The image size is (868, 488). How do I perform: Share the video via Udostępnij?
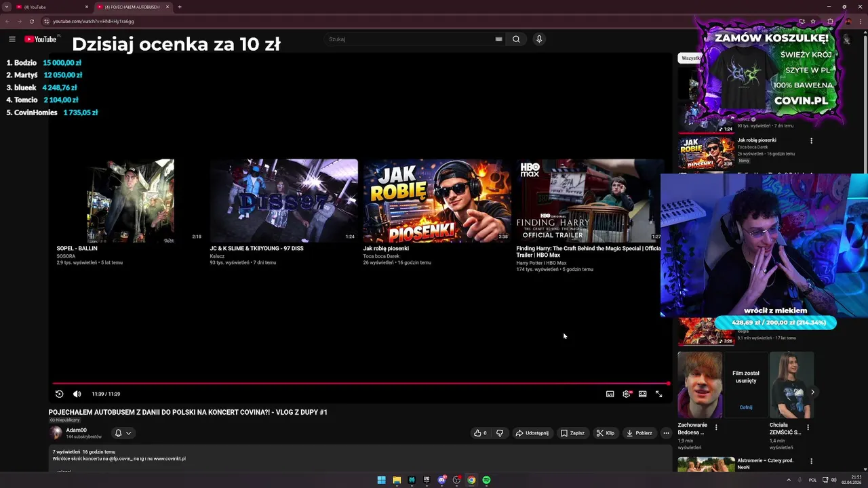coord(532,433)
